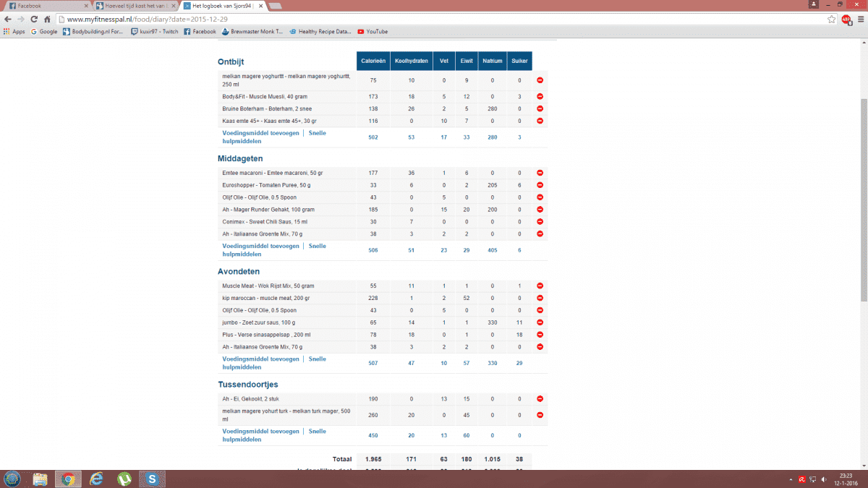Remove Emtee macaroni from Middageten
868x488 pixels.
540,174
